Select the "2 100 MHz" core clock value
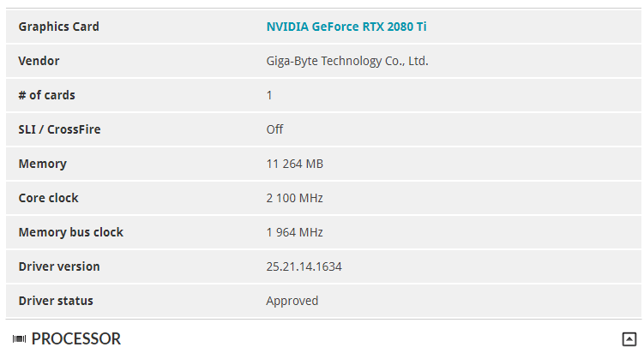 295,198
